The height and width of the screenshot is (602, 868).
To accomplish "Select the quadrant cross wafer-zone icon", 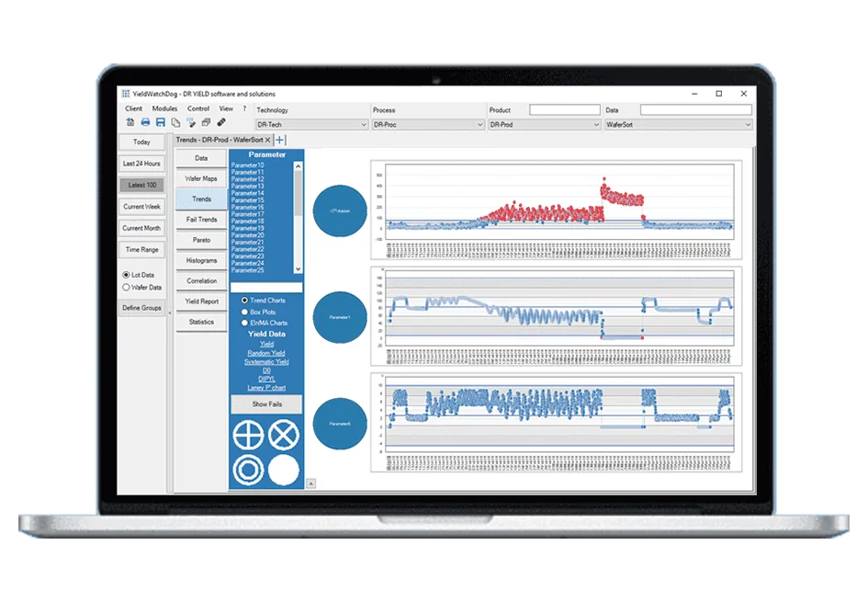I will pos(248,435).
